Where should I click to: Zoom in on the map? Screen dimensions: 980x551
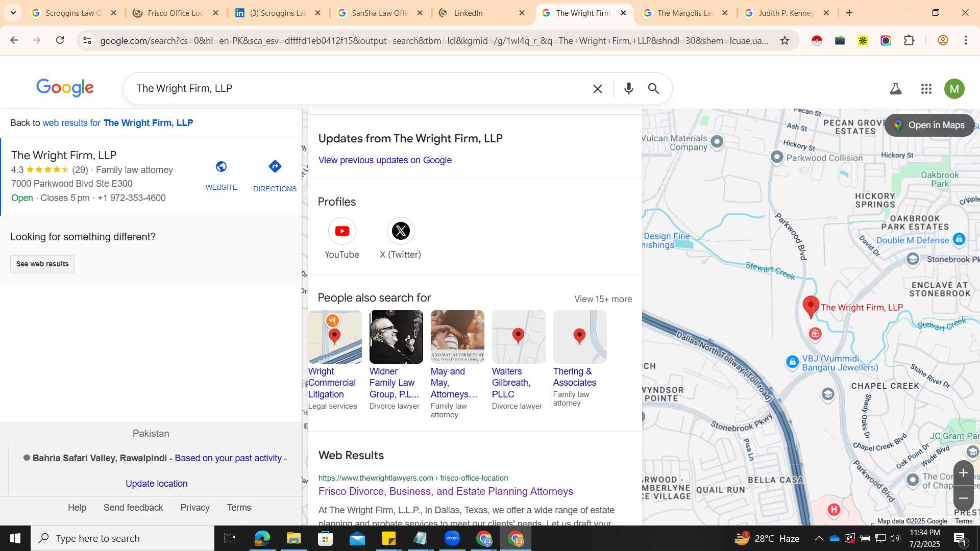[x=963, y=473]
